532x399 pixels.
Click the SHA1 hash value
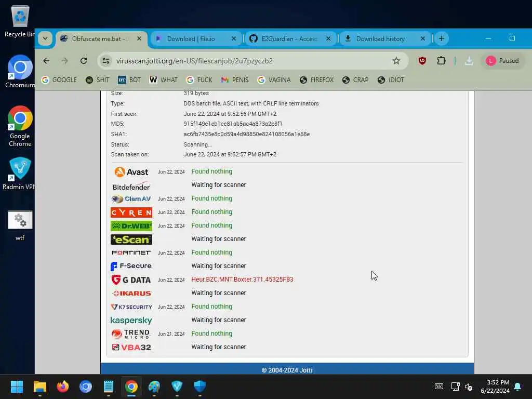tap(247, 134)
